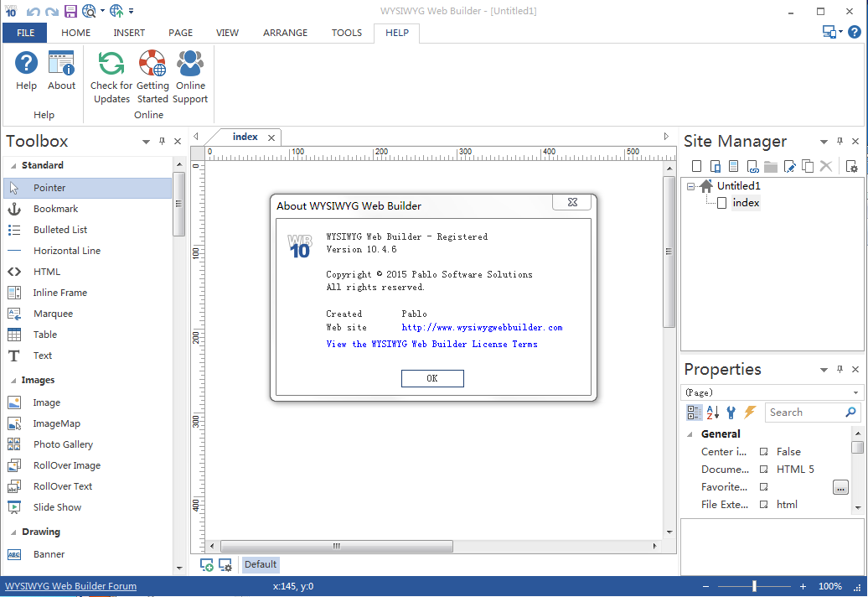868x597 pixels.
Task: Collapse the General properties section
Action: [x=690, y=434]
